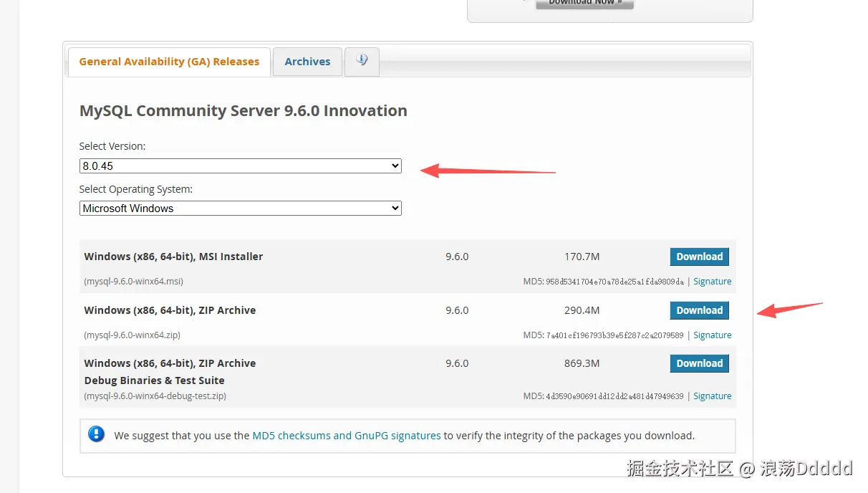Click the 290.4M size value
The width and height of the screenshot is (868, 493).
[582, 310]
